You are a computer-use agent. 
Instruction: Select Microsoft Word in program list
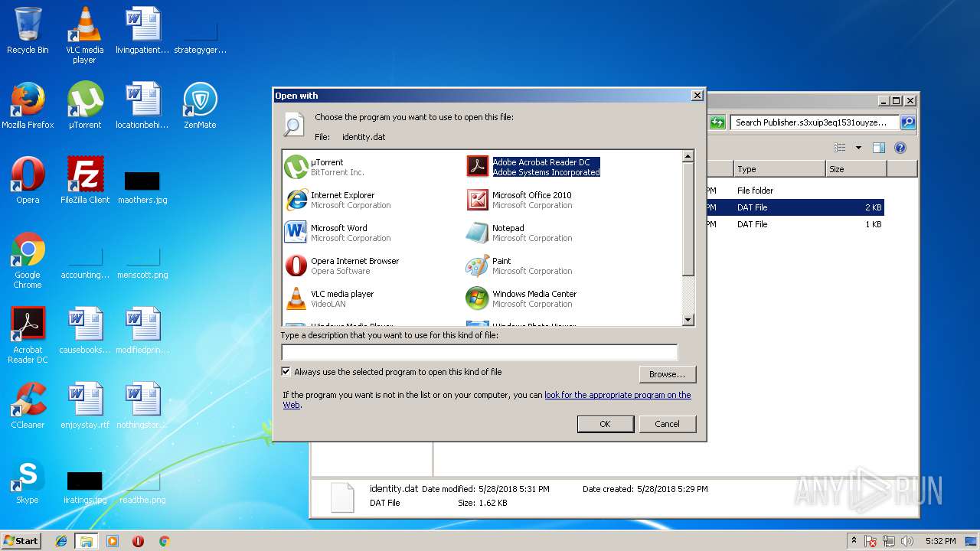pyautogui.click(x=338, y=233)
